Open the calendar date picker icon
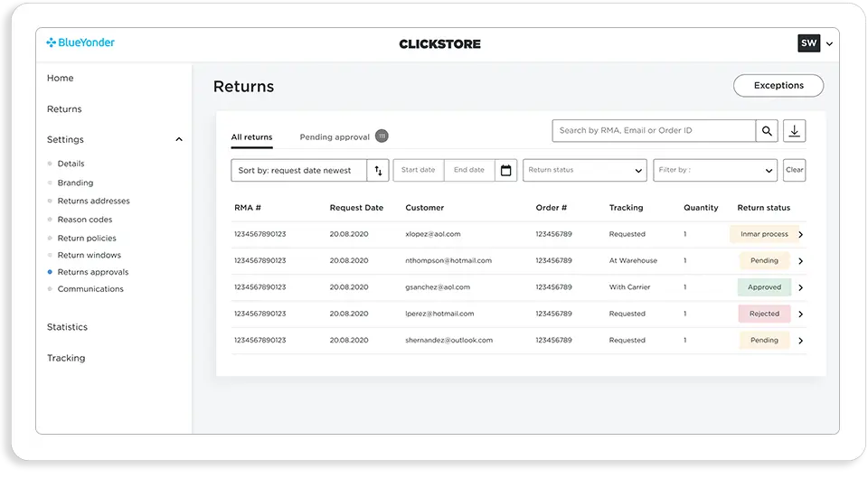The height and width of the screenshot is (488, 868). point(505,171)
